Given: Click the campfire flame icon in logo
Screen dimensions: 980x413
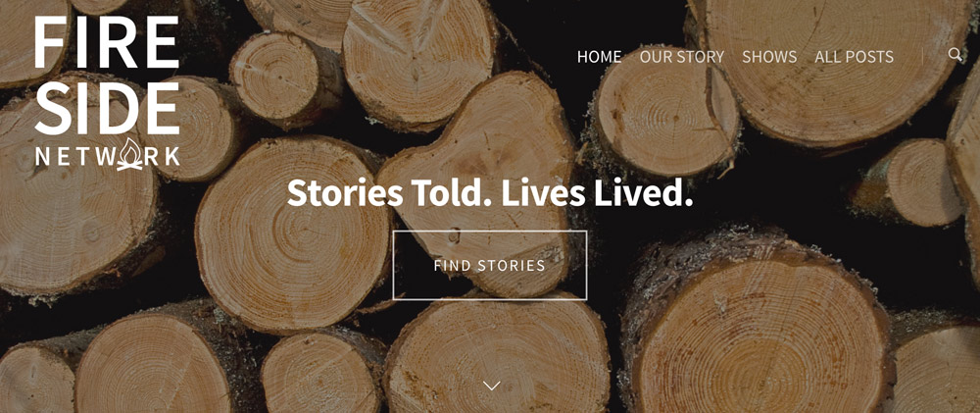Looking at the screenshot, I should 129,155.
